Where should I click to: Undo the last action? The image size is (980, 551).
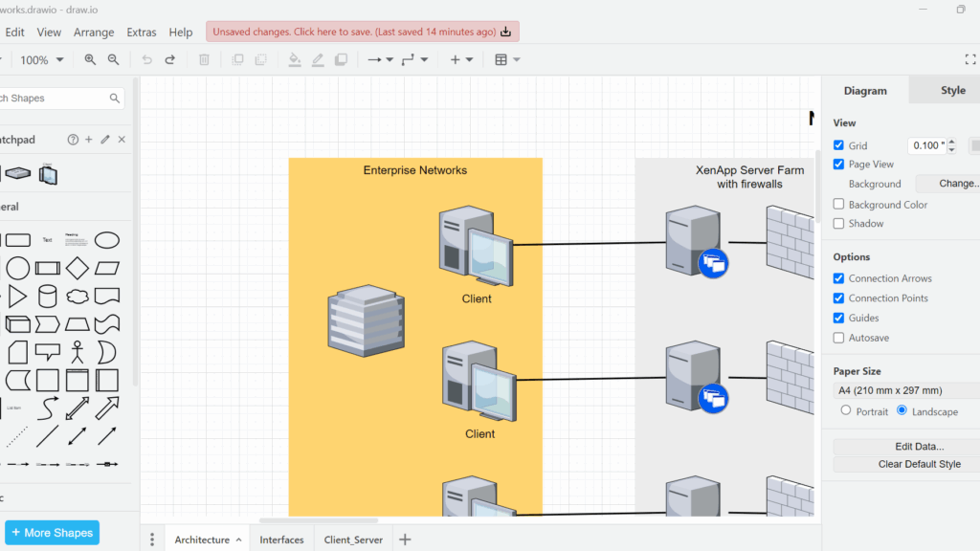[146, 59]
